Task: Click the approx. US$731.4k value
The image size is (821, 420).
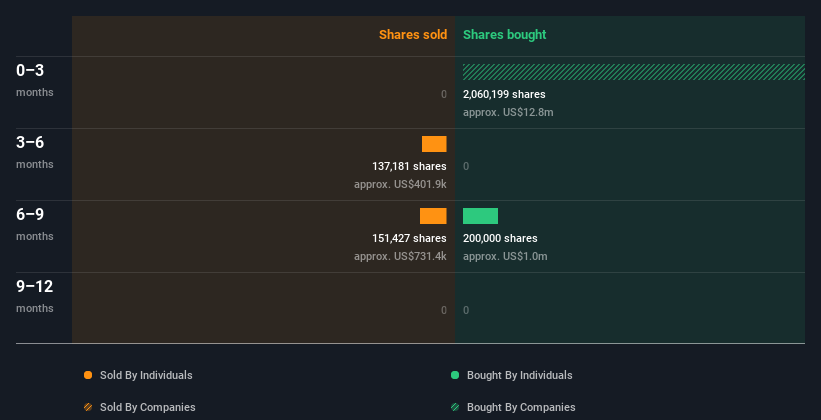Action: point(400,256)
